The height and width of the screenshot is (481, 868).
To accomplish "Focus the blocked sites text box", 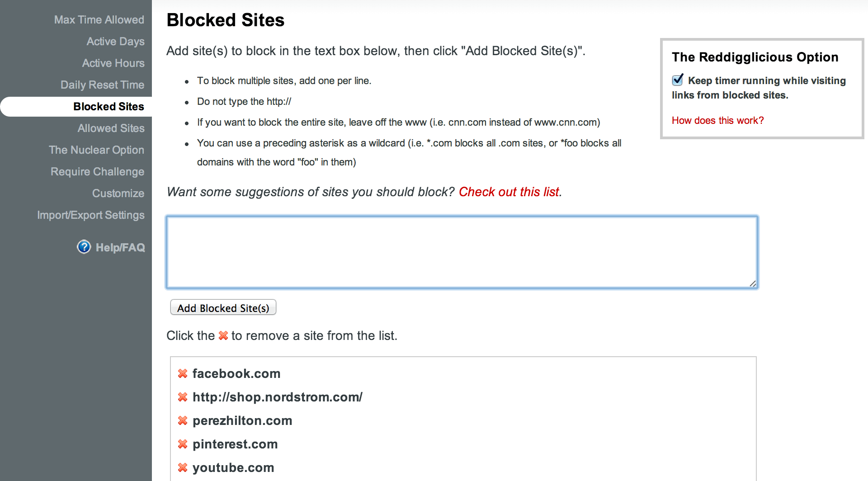I will point(462,252).
